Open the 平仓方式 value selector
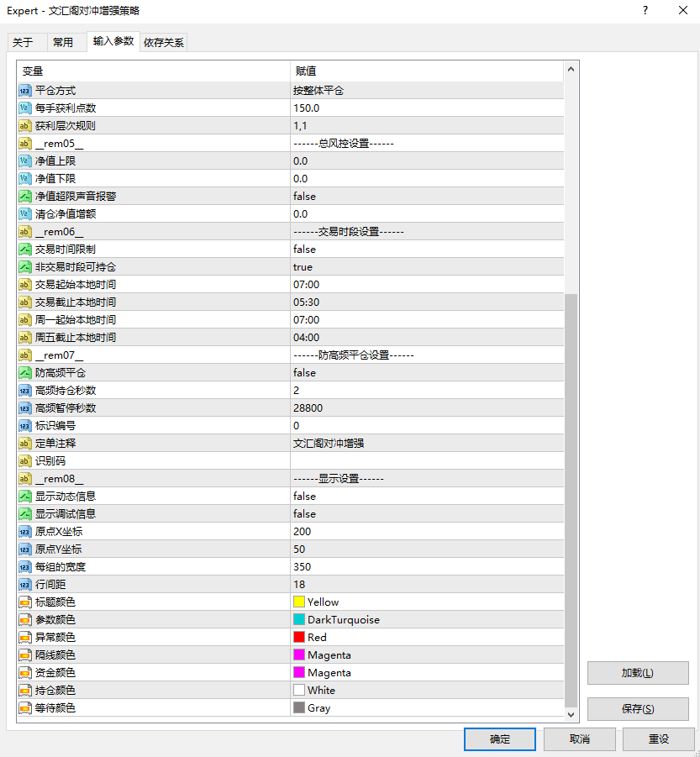This screenshot has width=700, height=757. [420, 90]
